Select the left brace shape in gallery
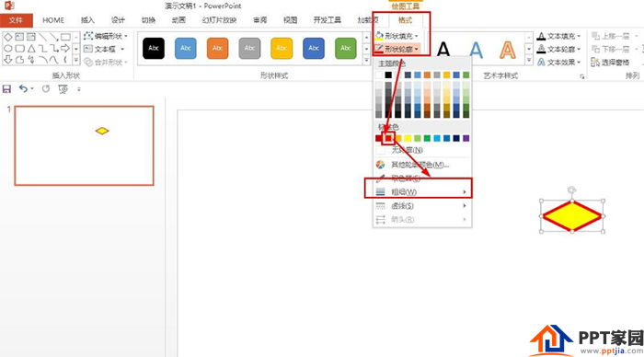 65,60
